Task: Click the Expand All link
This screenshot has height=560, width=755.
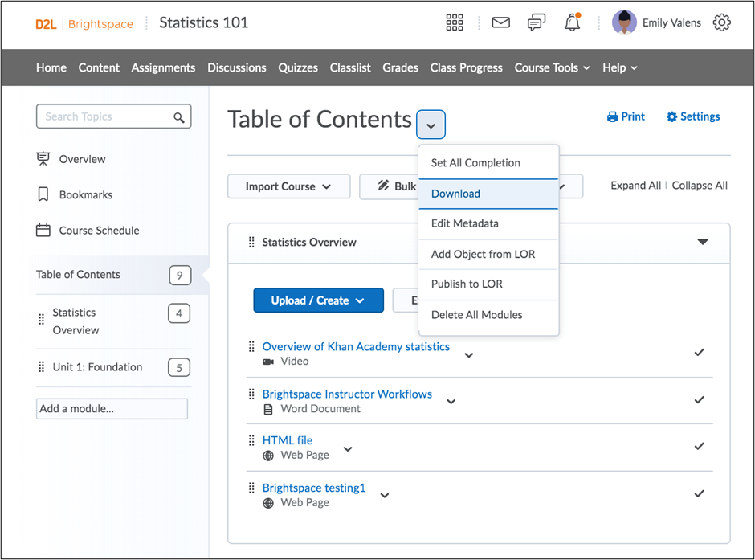Action: pyautogui.click(x=635, y=186)
